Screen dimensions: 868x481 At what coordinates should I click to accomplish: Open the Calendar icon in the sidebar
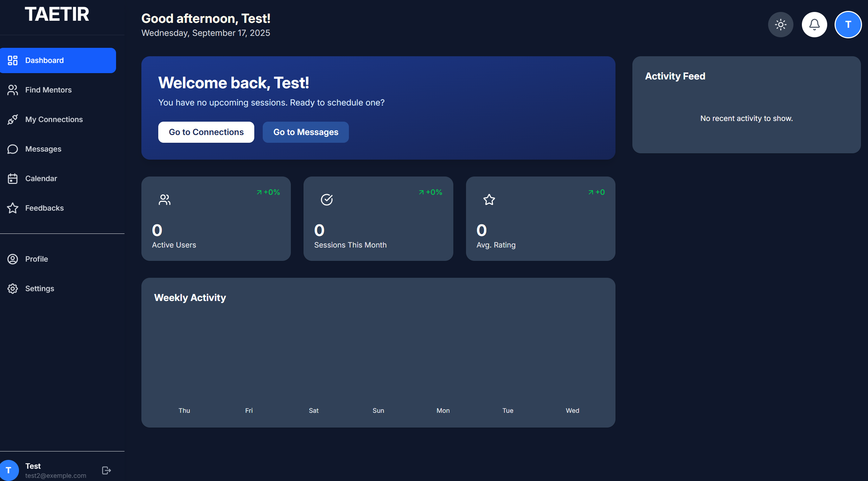13,178
